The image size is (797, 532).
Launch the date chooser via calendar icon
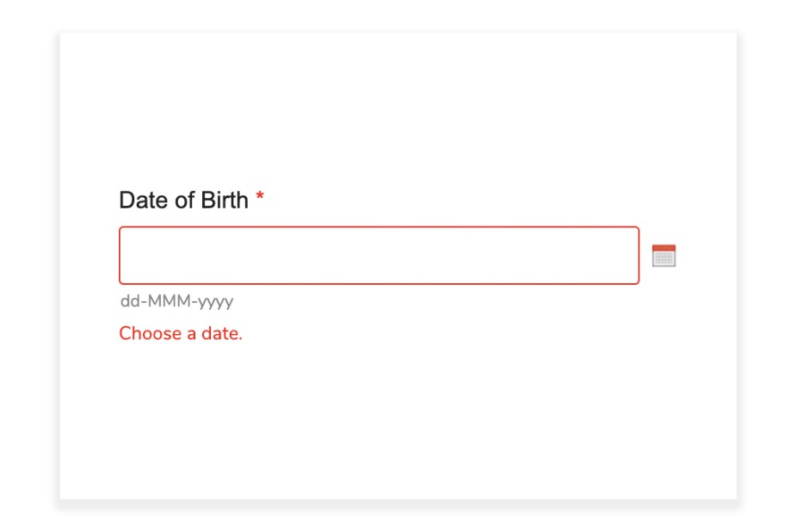click(664, 256)
